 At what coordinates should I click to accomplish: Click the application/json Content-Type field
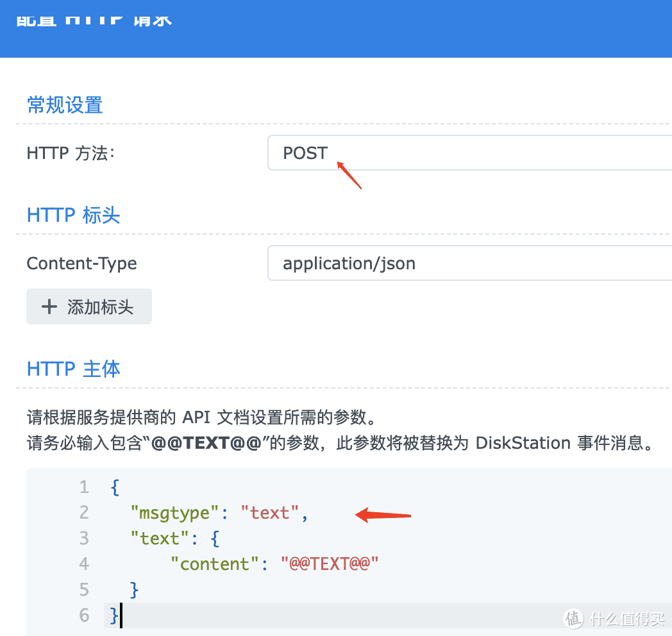pyautogui.click(x=468, y=263)
